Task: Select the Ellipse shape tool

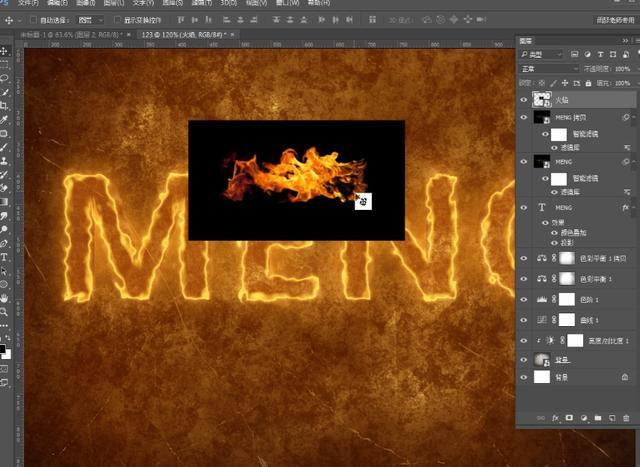Action: [x=4, y=285]
